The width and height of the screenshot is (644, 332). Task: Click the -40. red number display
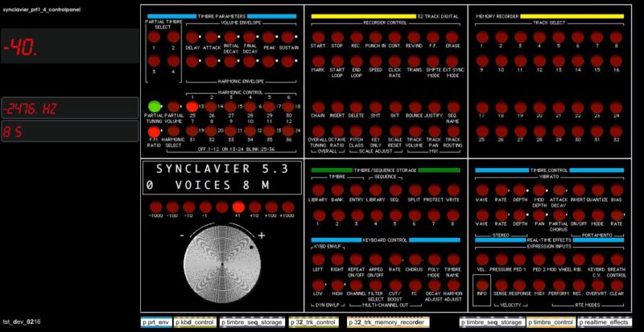(70, 46)
